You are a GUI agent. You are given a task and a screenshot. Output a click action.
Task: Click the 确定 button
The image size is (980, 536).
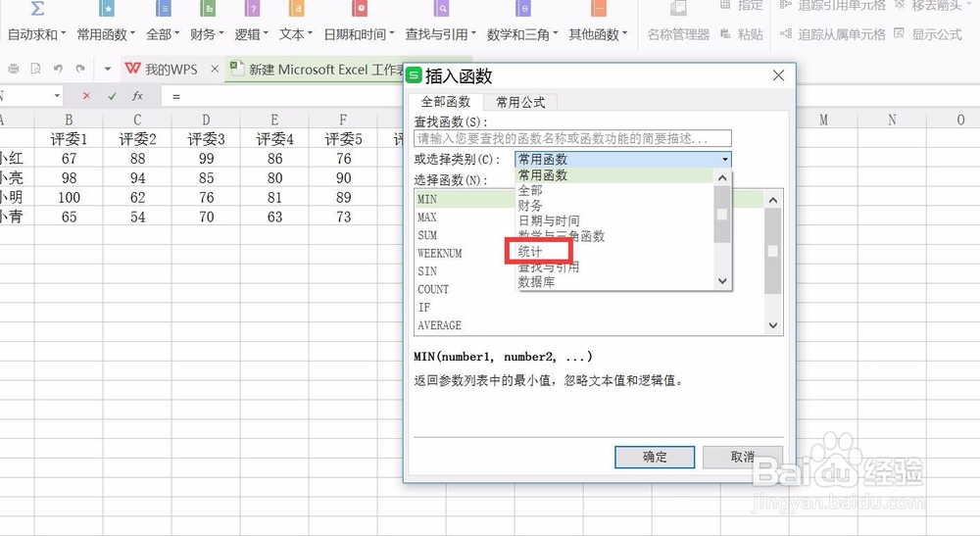tap(655, 457)
